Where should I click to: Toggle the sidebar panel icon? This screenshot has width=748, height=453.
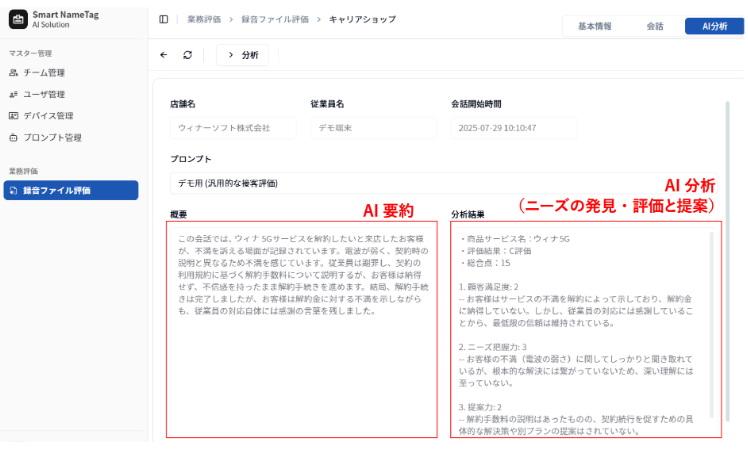(164, 20)
